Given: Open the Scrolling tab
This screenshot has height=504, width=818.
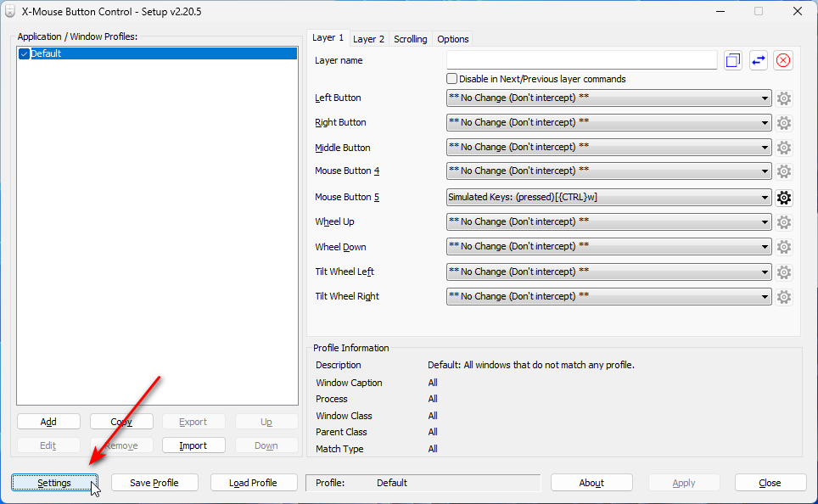Looking at the screenshot, I should coord(410,39).
